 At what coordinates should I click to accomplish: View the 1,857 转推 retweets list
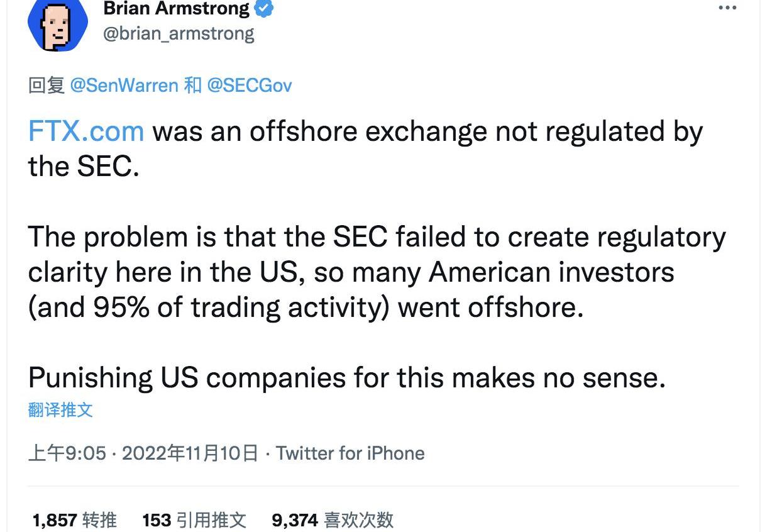click(74, 520)
